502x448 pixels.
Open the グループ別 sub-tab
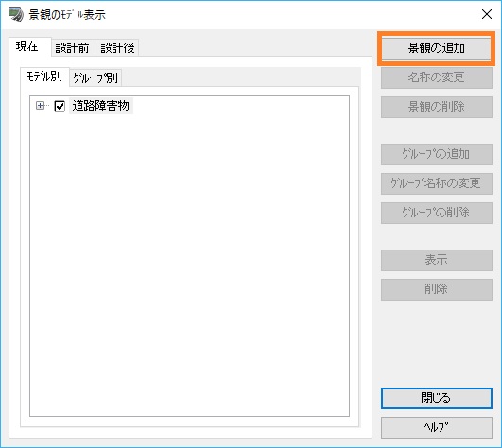(x=95, y=78)
